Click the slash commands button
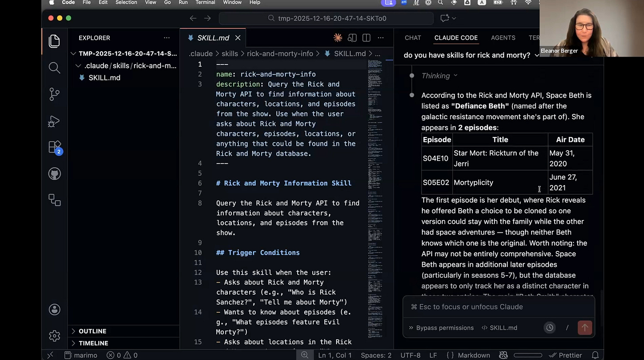Screen dimensions: 644x360 pos(567,328)
